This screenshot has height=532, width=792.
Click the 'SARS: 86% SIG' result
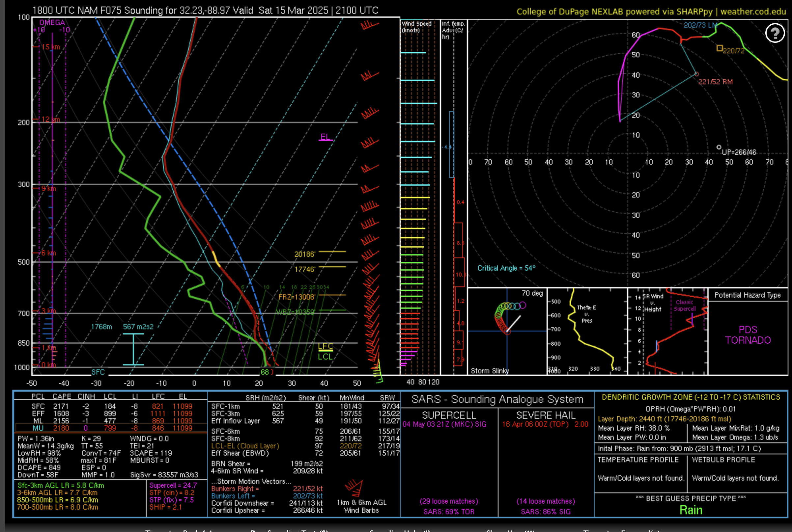[x=546, y=512]
